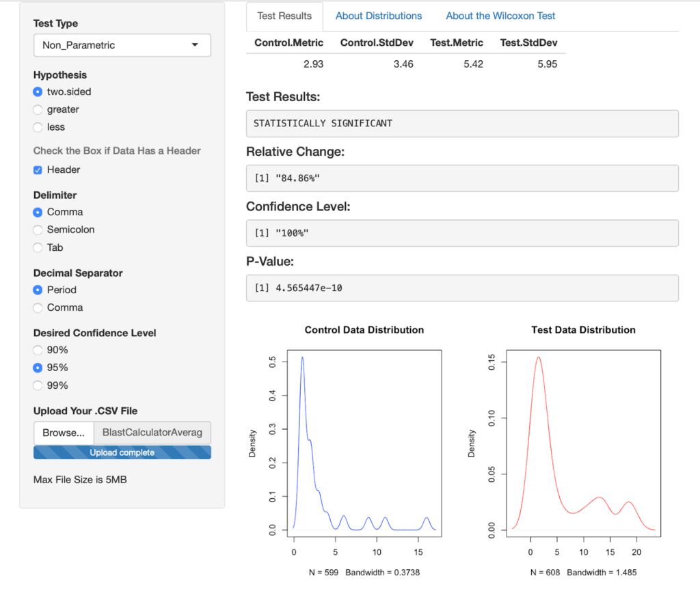Select 95% confidence level

(38, 368)
